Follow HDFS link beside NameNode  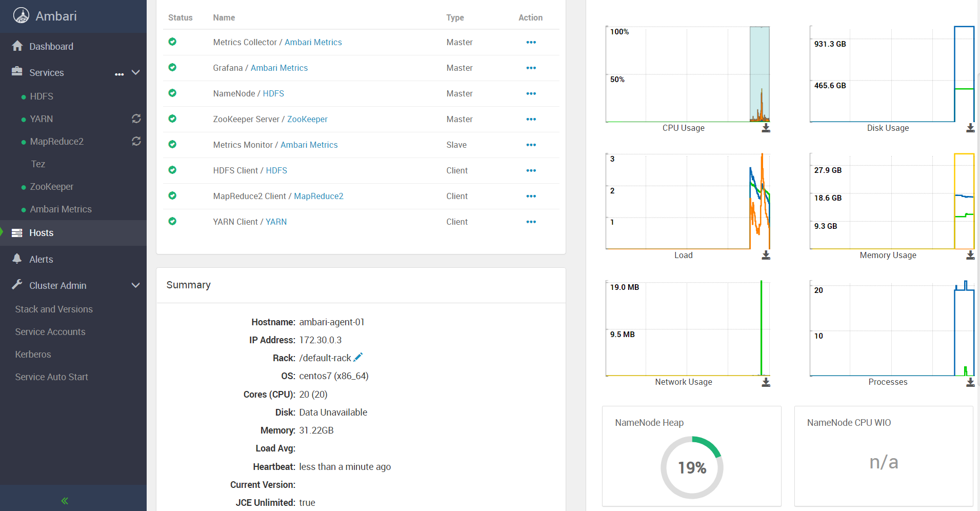click(x=273, y=93)
